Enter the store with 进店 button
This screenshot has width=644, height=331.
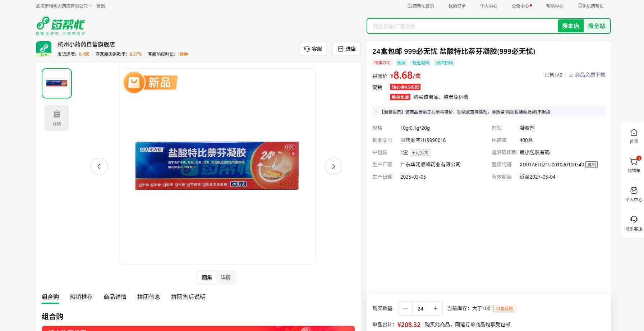[x=346, y=49]
